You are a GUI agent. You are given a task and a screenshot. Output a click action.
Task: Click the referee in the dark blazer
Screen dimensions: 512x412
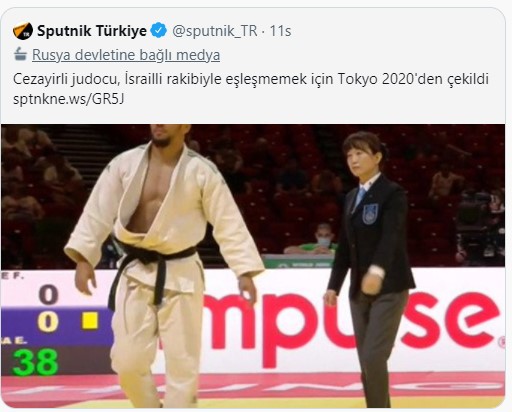(x=370, y=268)
